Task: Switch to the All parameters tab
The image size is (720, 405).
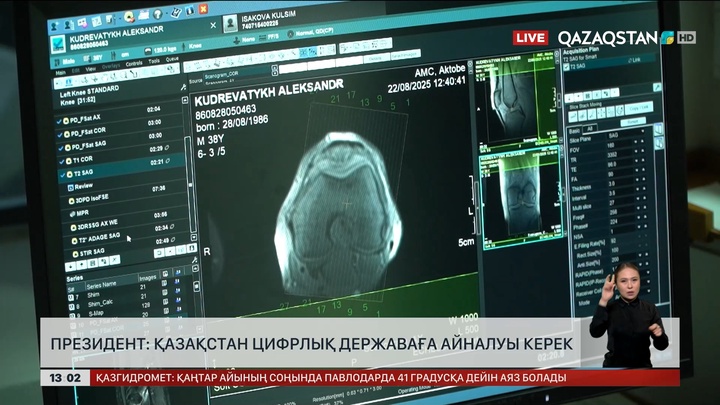Action: tap(590, 128)
